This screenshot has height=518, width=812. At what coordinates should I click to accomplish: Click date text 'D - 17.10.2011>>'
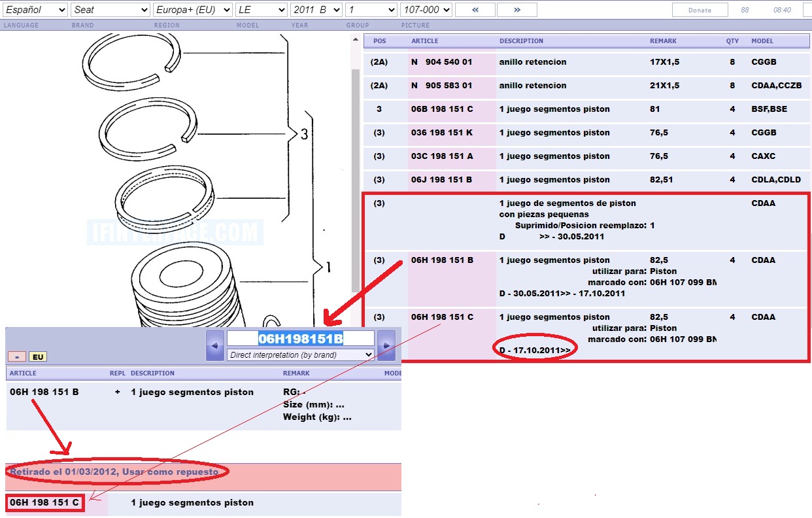535,351
